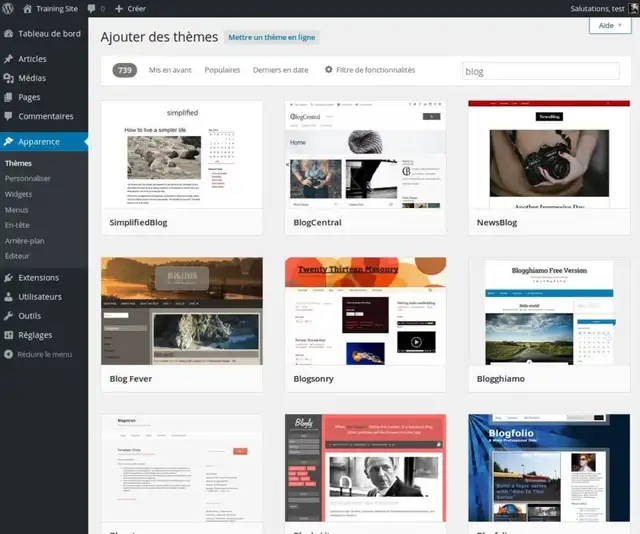Click the Blog Fever theme name
Image resolution: width=640 pixels, height=534 pixels.
click(131, 379)
